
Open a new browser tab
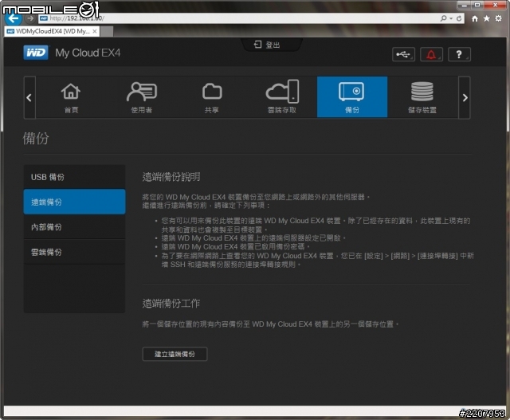coord(107,32)
